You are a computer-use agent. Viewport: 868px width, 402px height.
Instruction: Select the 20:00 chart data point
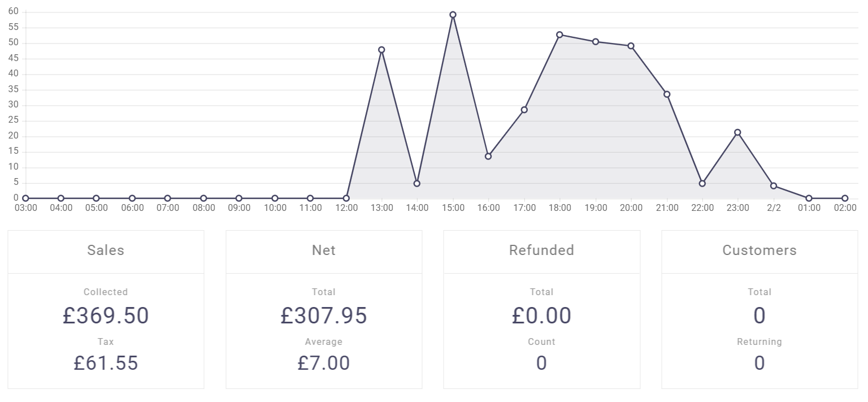631,46
